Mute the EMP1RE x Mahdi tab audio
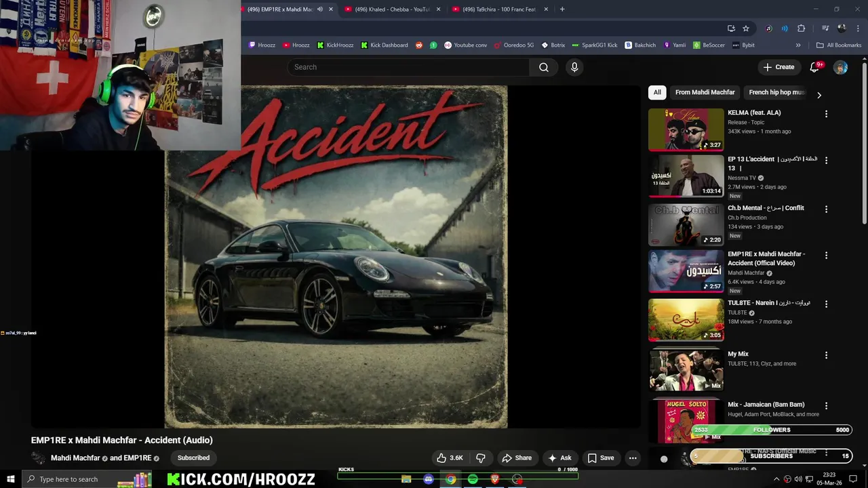This screenshot has height=488, width=868. coord(320,9)
